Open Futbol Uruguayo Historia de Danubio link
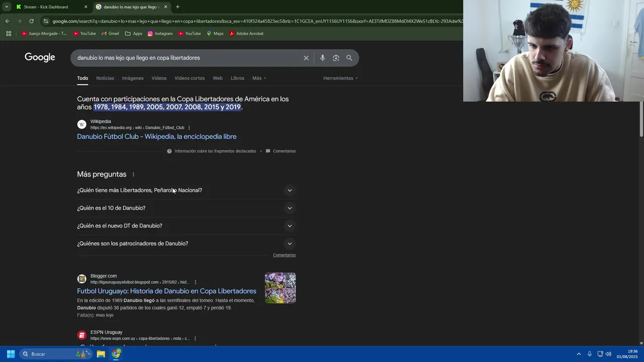Viewport: 644px width, 362px height. coord(167,291)
